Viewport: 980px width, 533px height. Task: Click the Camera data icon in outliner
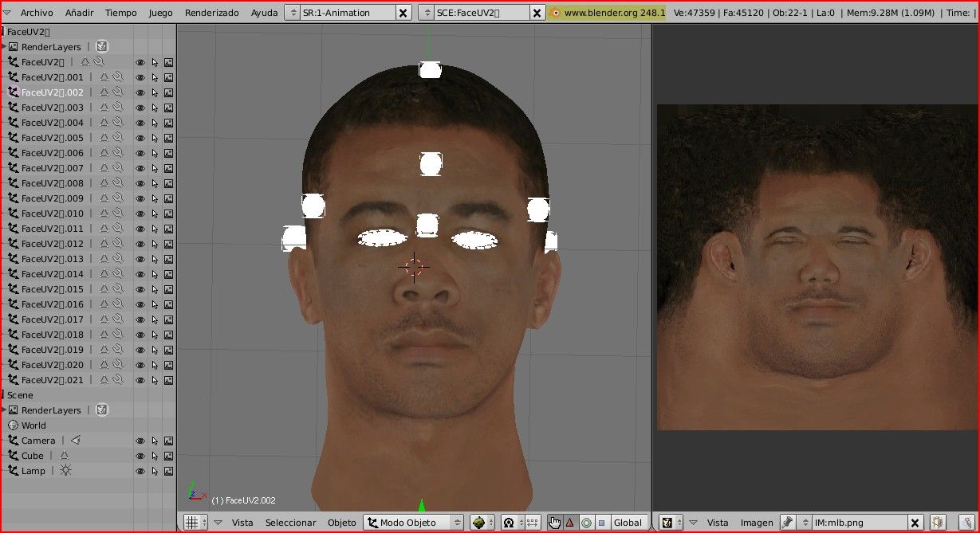point(76,441)
